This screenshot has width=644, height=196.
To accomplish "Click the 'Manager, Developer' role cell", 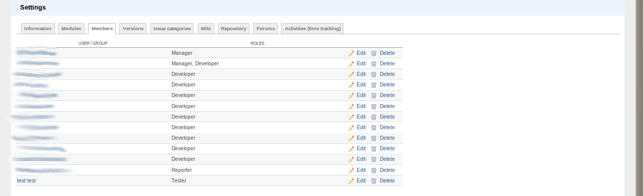I will (195, 63).
